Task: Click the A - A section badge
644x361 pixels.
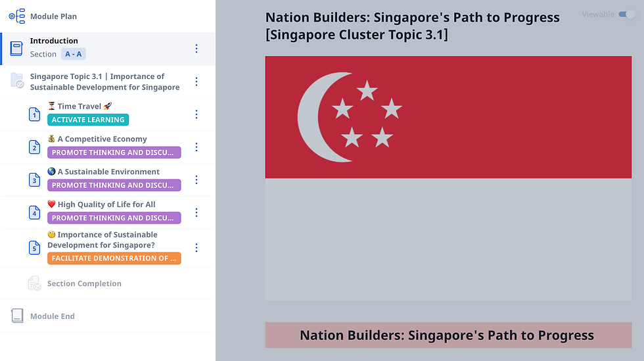Action: tap(74, 54)
